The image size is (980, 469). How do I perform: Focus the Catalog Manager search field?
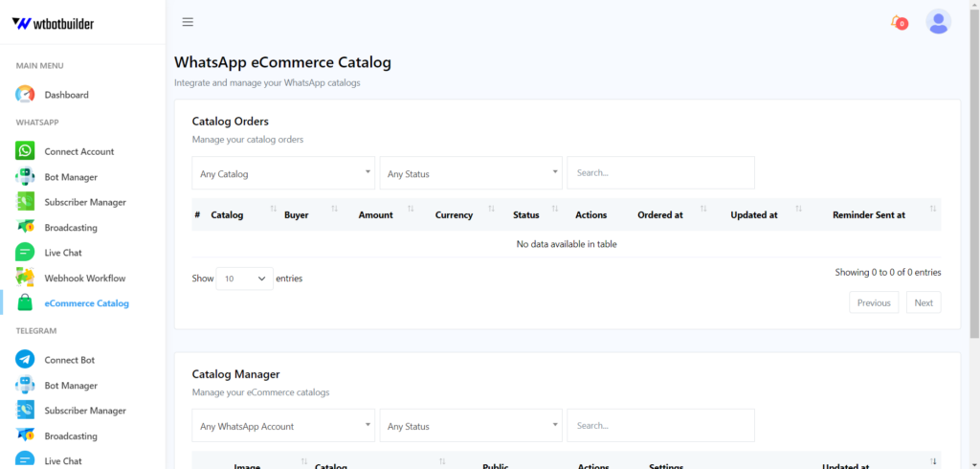click(x=660, y=425)
